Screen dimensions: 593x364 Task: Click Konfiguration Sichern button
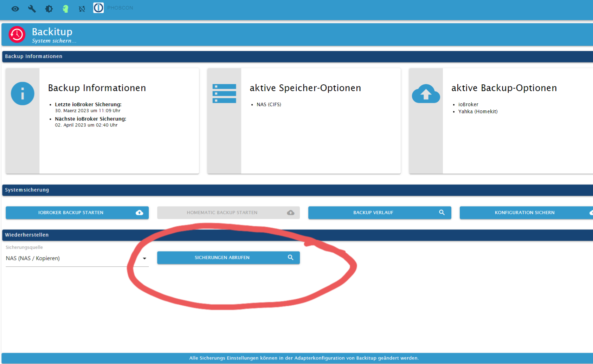[526, 213]
